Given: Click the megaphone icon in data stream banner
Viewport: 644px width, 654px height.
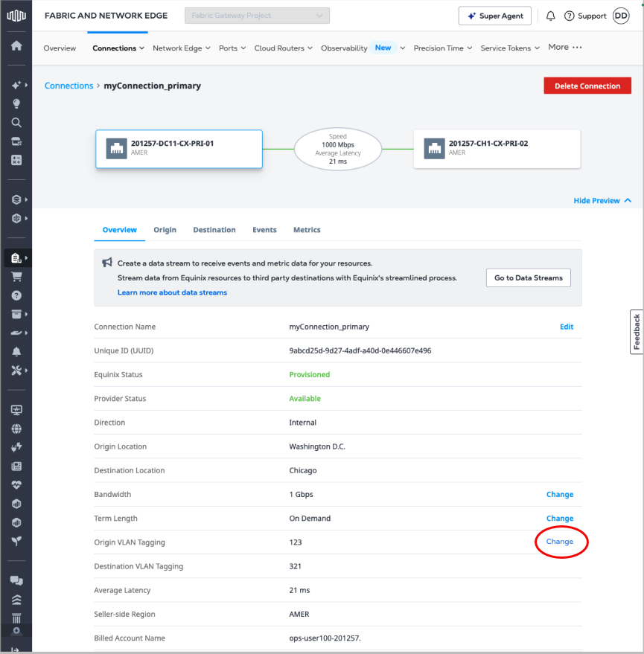Looking at the screenshot, I should coord(107,263).
